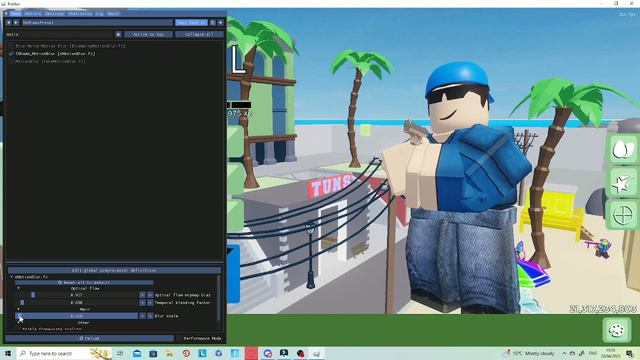Image resolution: width=640 pixels, height=360 pixels.
Task: Toggle the Performance Mode checkbox
Action: coord(200,338)
